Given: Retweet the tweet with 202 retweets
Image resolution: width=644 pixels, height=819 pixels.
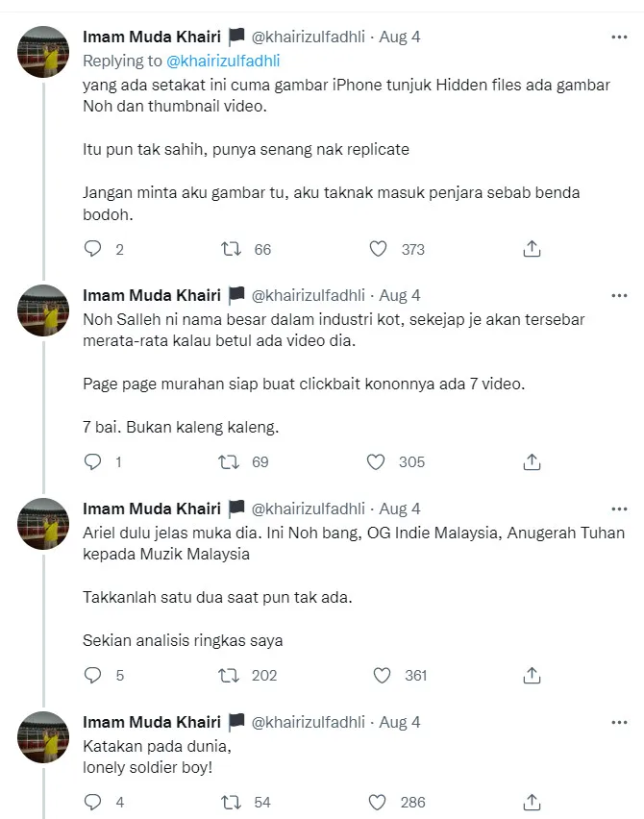Looking at the screenshot, I should pyautogui.click(x=231, y=676).
